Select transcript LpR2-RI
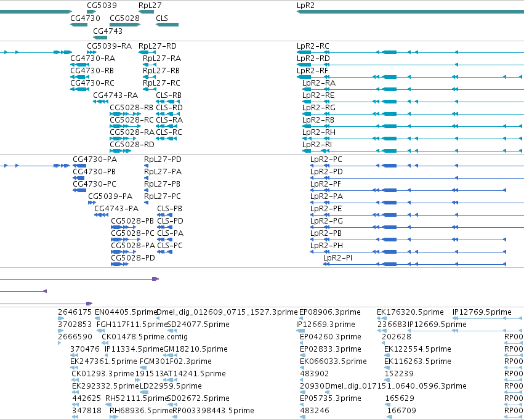This screenshot has width=524, height=420. (x=317, y=145)
